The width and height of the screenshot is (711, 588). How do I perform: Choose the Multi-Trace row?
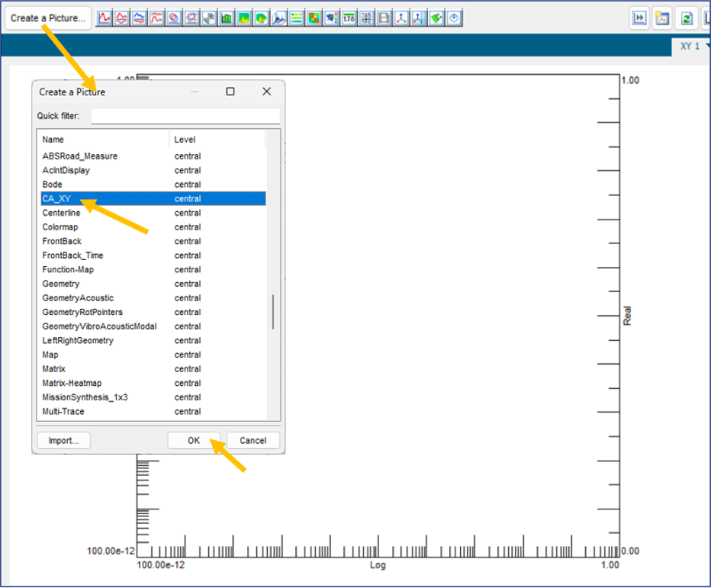153,412
